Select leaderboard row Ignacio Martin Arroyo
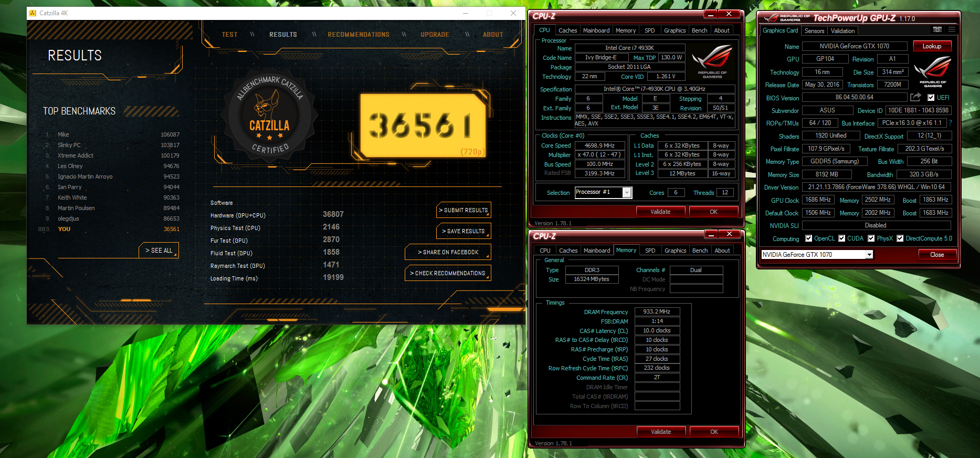980x458 pixels. [x=111, y=176]
